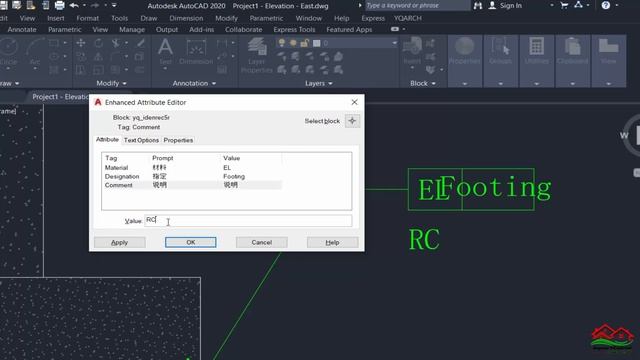Screen dimensions: 640x360
Task: Expand the Properties panel arrow
Action: tap(464, 84)
